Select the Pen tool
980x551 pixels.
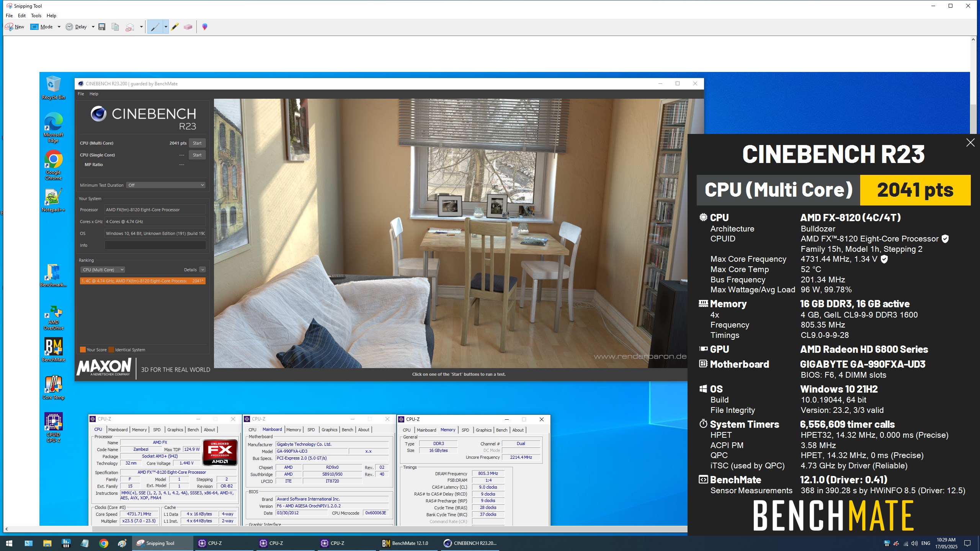pos(155,27)
